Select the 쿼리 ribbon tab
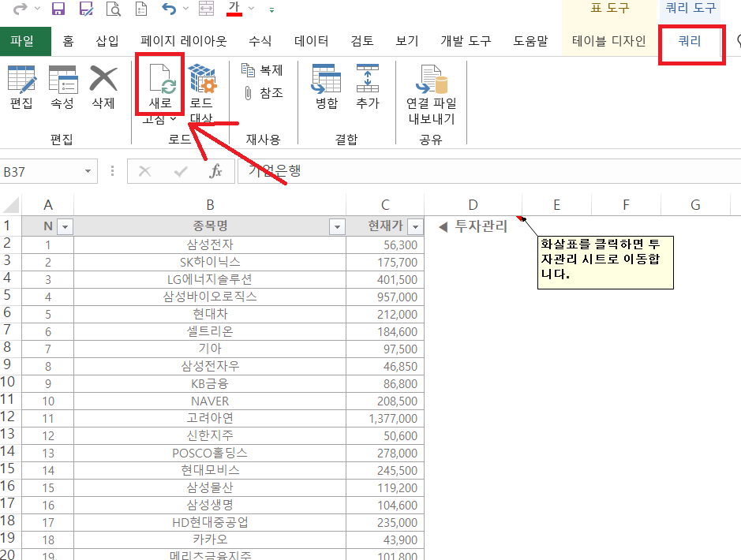This screenshot has height=560, width=741. pos(690,41)
